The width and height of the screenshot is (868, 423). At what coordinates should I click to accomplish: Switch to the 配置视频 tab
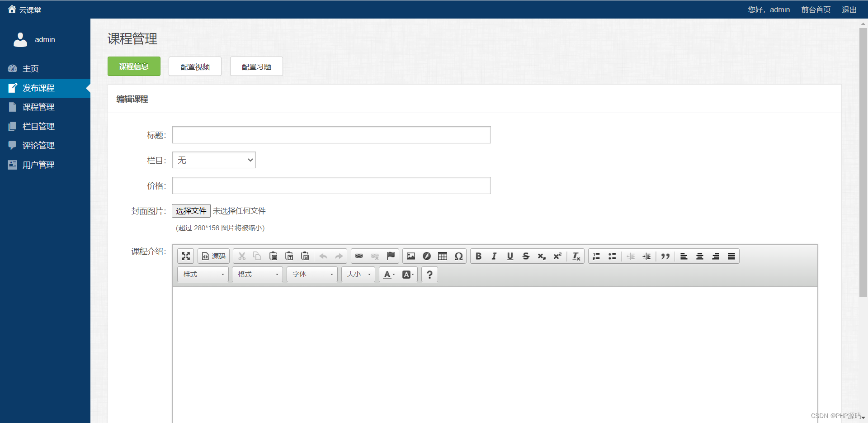pos(195,67)
